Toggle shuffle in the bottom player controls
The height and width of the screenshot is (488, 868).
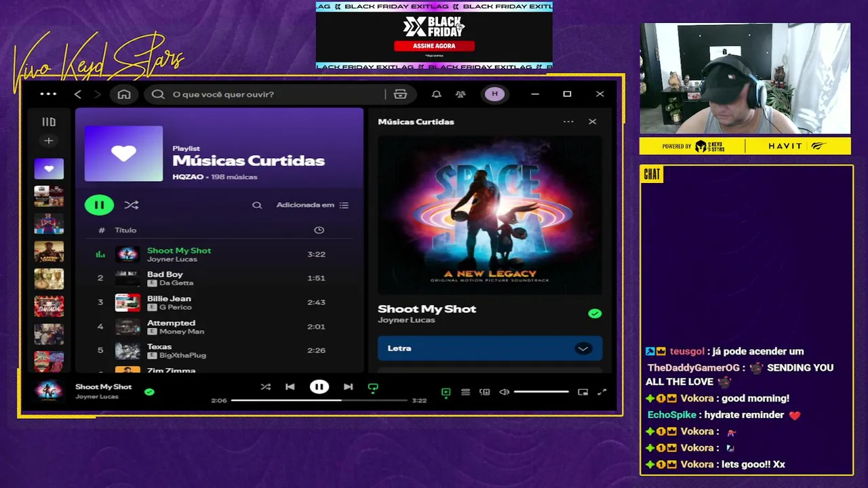coord(266,387)
